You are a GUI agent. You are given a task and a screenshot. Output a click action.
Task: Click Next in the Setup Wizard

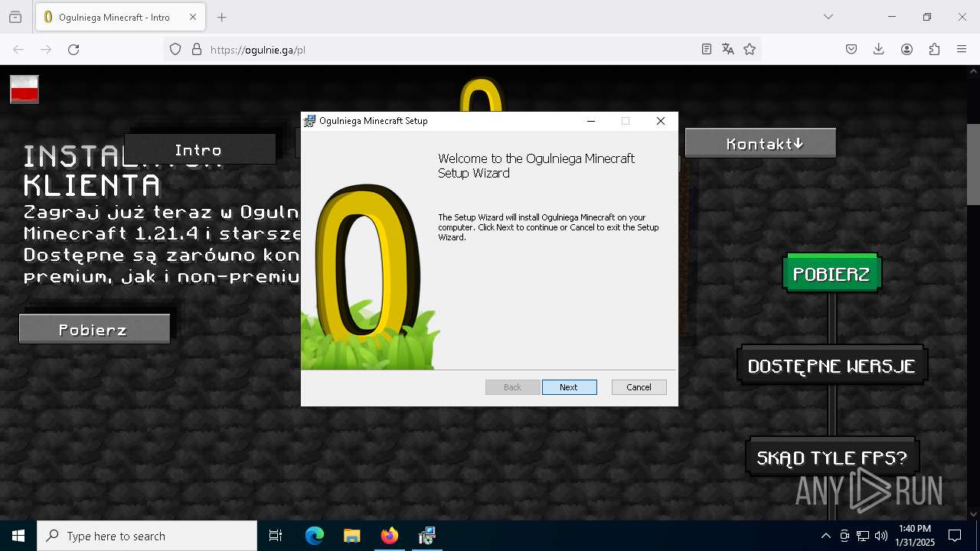[x=569, y=387]
